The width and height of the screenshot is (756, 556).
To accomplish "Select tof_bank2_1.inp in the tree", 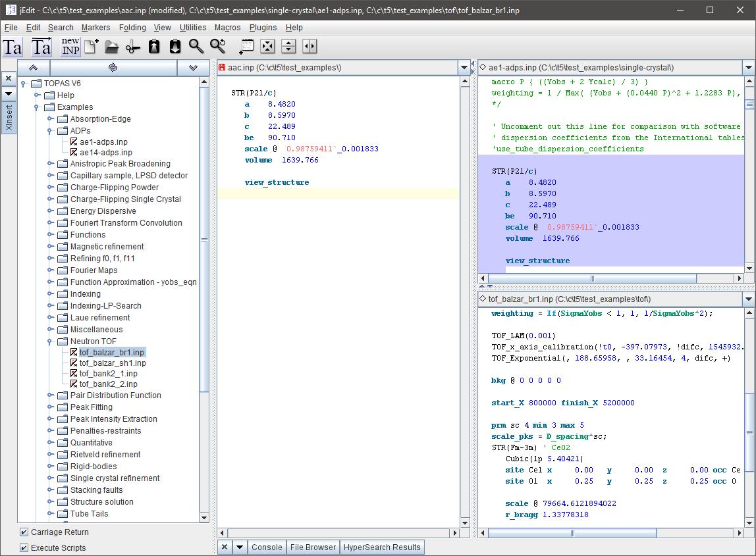I will click(x=108, y=374).
